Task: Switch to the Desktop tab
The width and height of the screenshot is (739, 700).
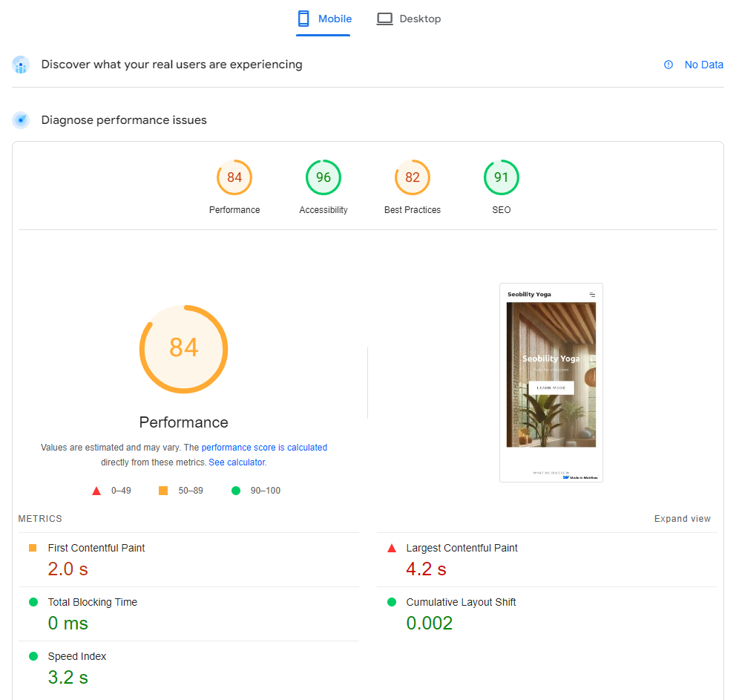Action: coord(409,19)
